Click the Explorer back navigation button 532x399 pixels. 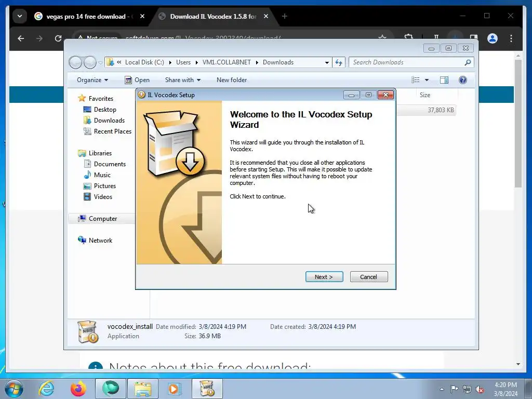pos(75,62)
